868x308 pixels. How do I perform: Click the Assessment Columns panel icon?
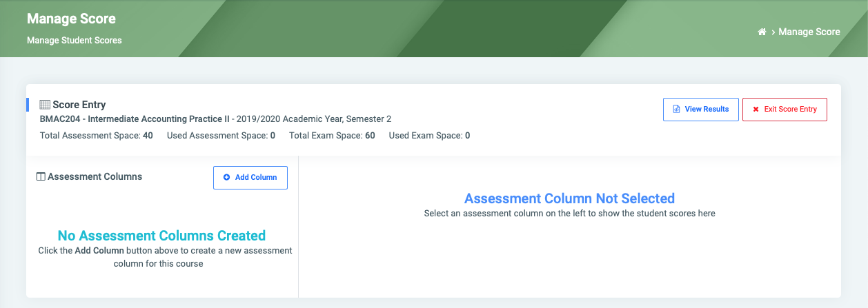40,176
